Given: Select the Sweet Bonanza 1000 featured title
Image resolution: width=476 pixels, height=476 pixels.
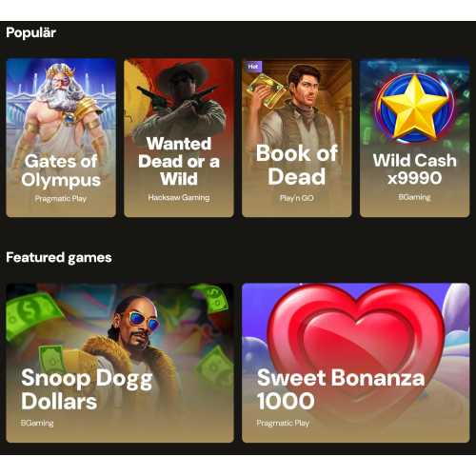Looking at the screenshot, I should coord(341,389).
